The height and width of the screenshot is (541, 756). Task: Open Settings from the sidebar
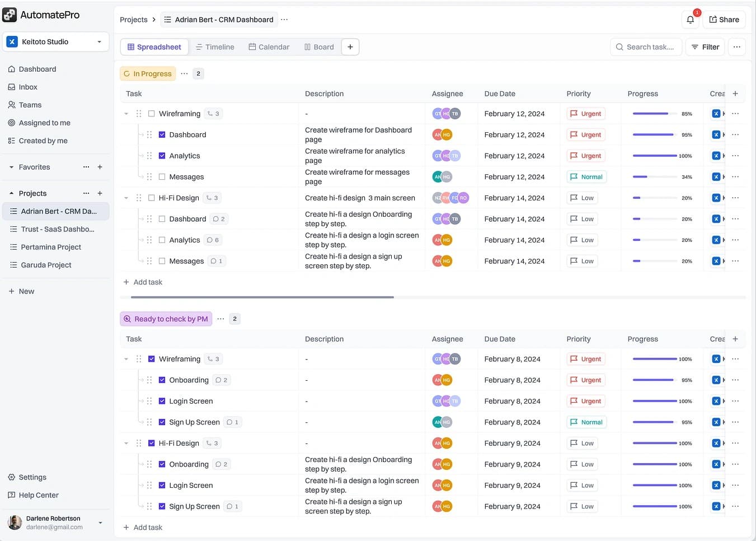point(32,477)
